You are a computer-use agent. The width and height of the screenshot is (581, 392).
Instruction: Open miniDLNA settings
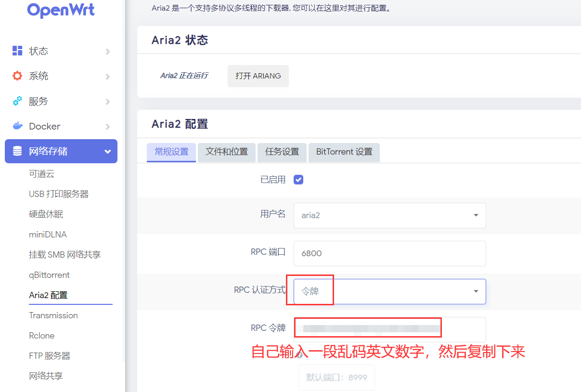pos(48,235)
